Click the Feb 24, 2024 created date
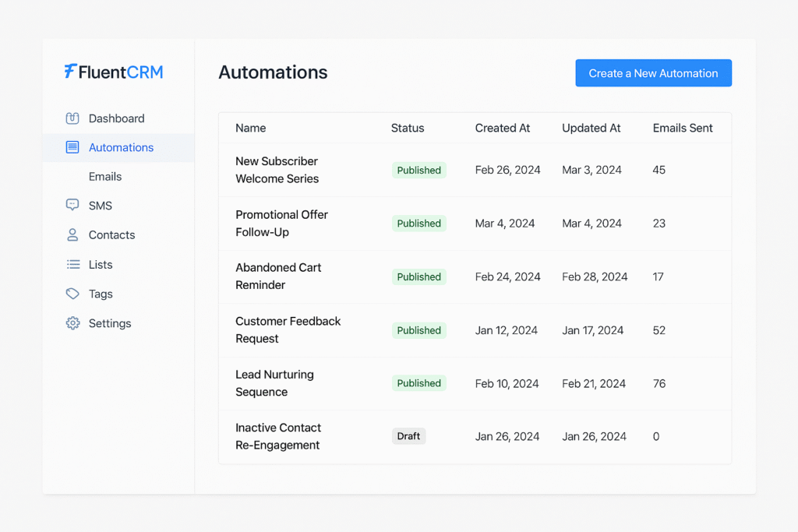 pyautogui.click(x=508, y=277)
